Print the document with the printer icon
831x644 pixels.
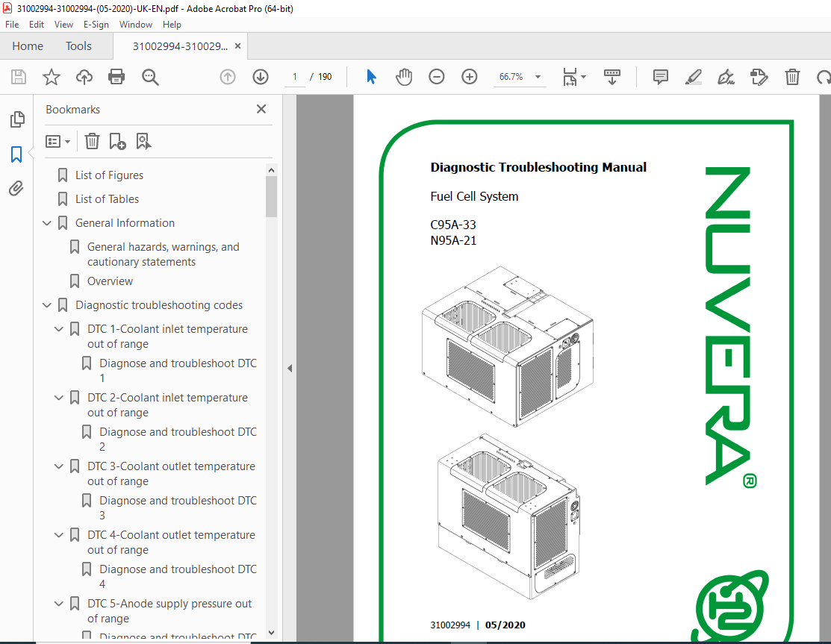(x=116, y=77)
